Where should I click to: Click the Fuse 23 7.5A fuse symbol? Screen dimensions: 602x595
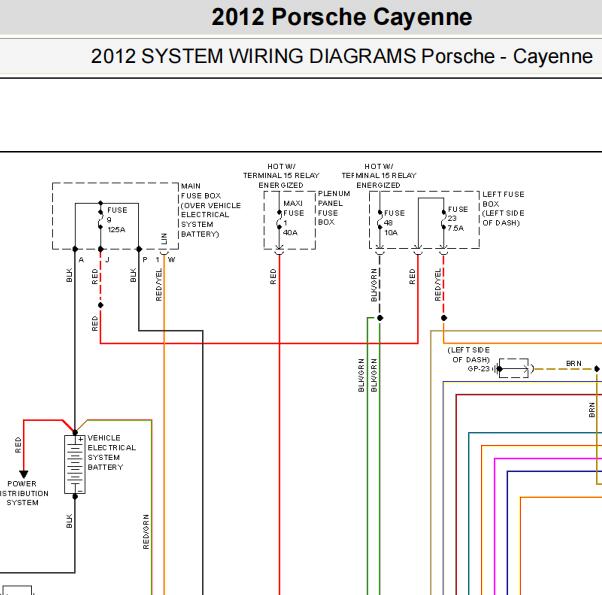[443, 219]
